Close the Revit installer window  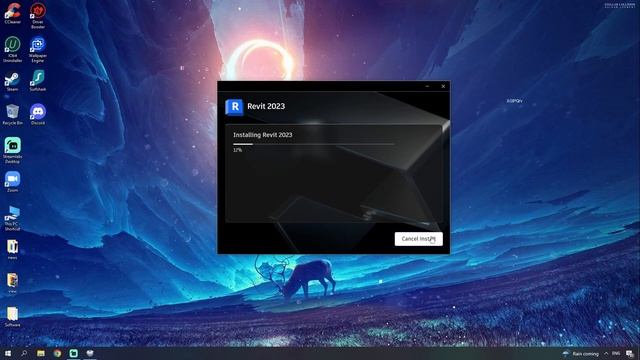443,86
